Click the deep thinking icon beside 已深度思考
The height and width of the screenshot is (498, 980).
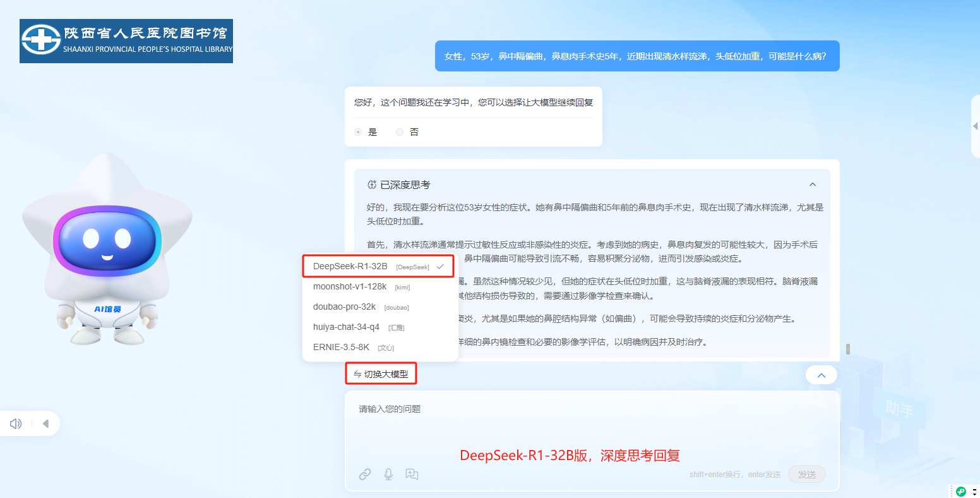point(371,185)
